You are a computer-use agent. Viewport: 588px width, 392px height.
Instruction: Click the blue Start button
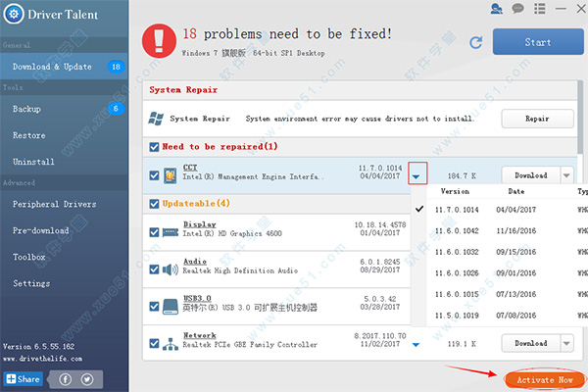click(538, 41)
